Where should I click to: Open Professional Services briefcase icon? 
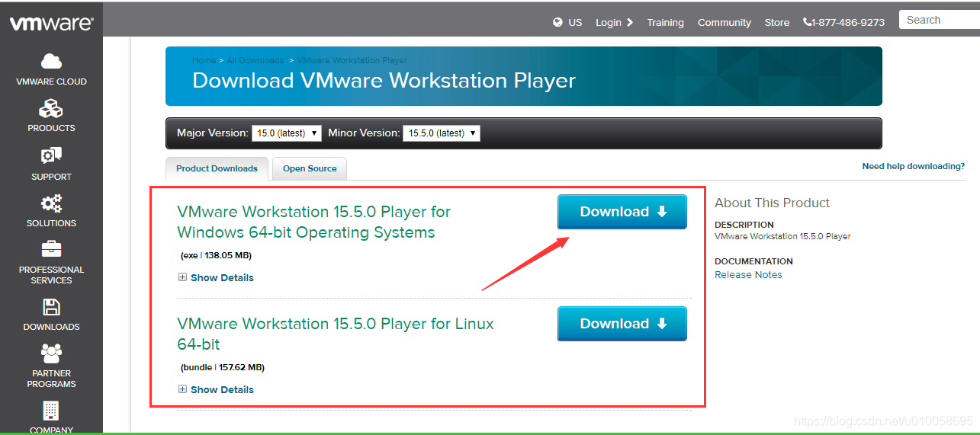51,249
